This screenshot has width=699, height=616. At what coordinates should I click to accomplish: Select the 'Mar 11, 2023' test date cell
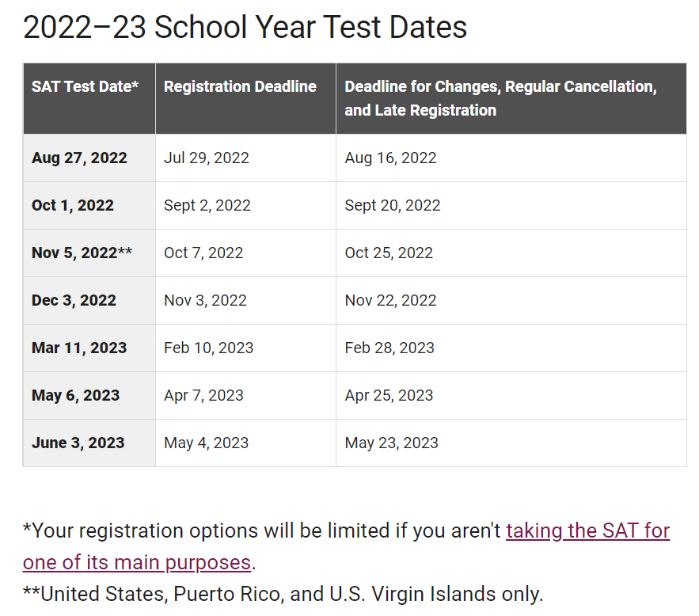pyautogui.click(x=89, y=348)
